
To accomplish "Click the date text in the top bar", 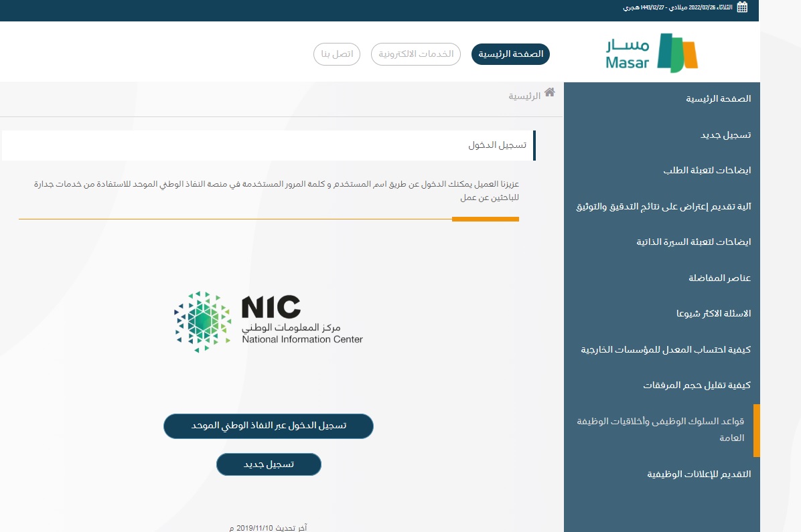I will click(x=677, y=7).
